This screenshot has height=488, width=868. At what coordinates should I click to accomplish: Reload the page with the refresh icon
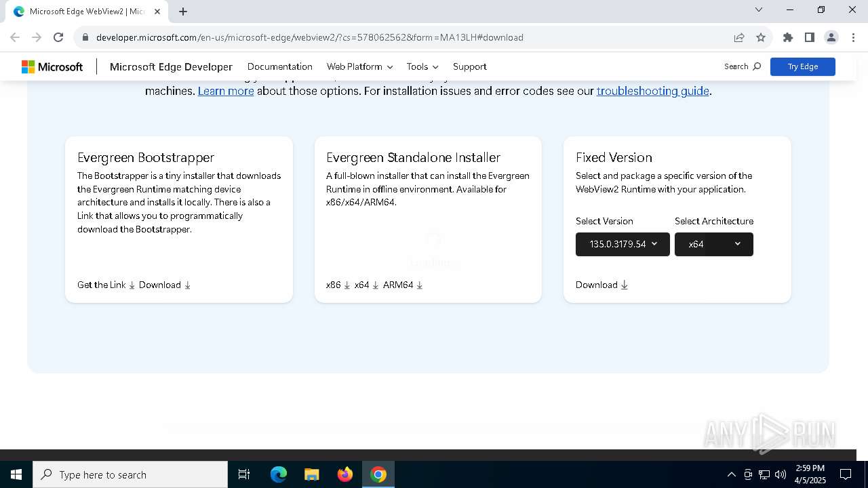(58, 37)
